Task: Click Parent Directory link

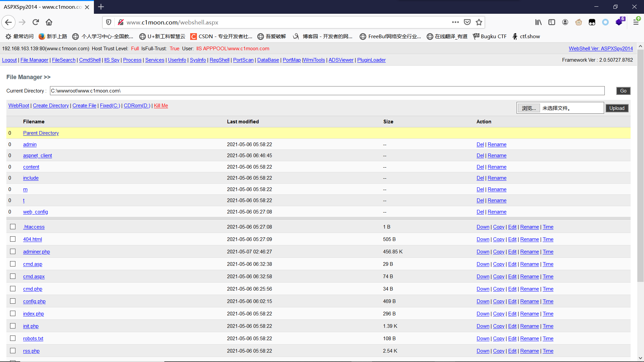Action: point(41,133)
